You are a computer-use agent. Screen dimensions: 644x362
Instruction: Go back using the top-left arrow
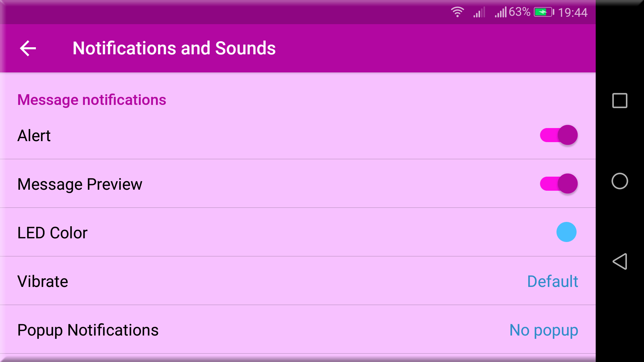[x=28, y=48]
